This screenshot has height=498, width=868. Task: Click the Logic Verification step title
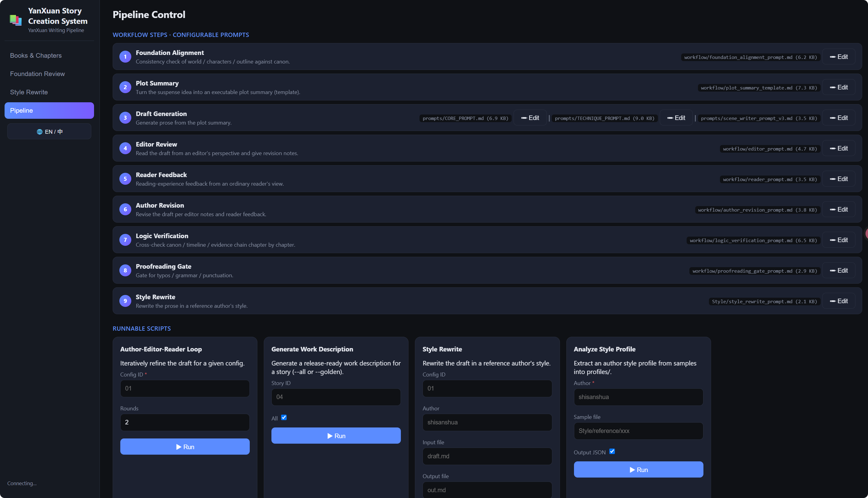[x=162, y=236]
